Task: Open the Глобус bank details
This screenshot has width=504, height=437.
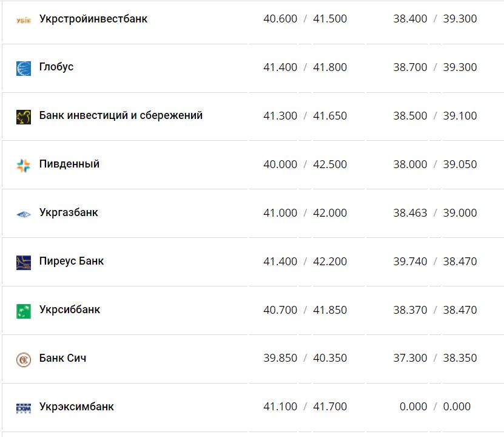Action: pyautogui.click(x=57, y=67)
